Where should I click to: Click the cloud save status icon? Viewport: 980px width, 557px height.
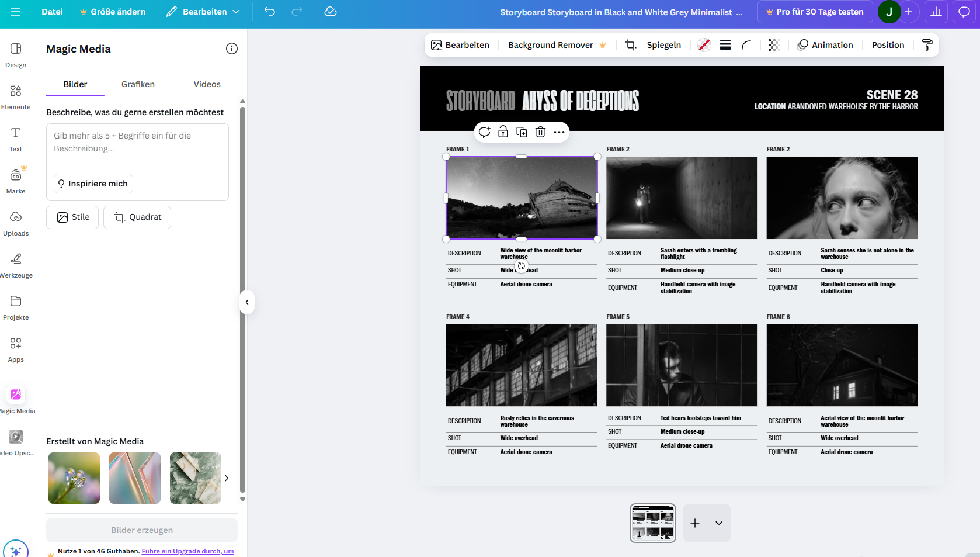[331, 12]
